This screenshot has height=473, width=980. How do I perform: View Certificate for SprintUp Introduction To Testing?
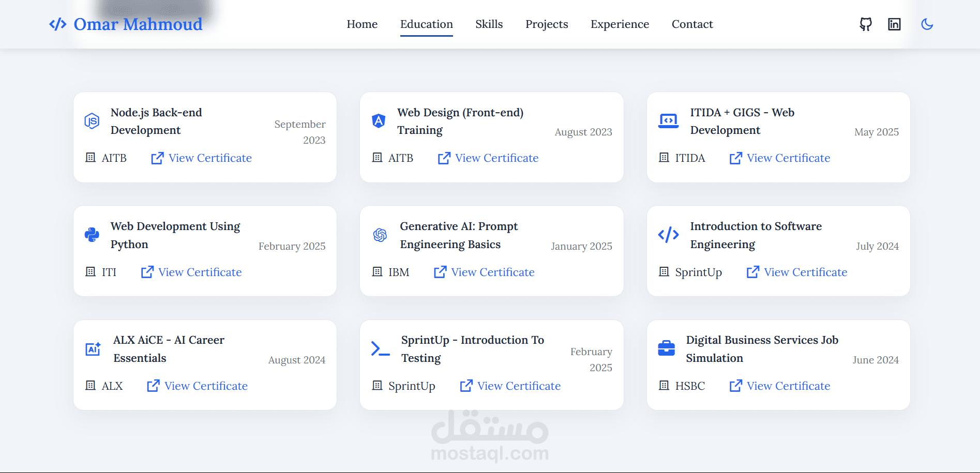[x=510, y=386]
